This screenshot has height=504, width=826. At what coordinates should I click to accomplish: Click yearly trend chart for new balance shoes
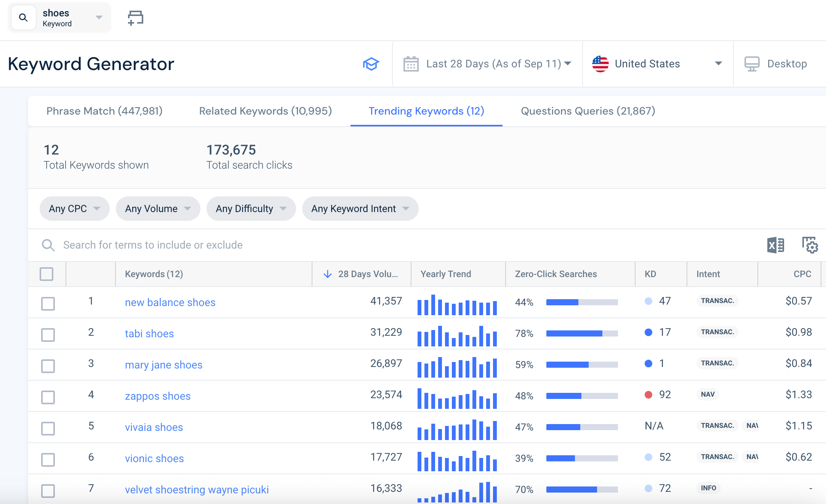tap(457, 305)
